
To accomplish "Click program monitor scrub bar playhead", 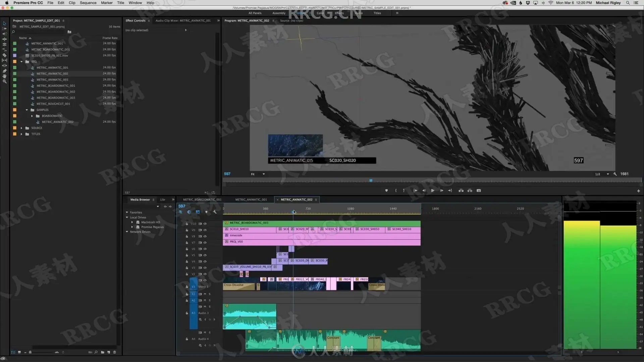I will point(371,181).
